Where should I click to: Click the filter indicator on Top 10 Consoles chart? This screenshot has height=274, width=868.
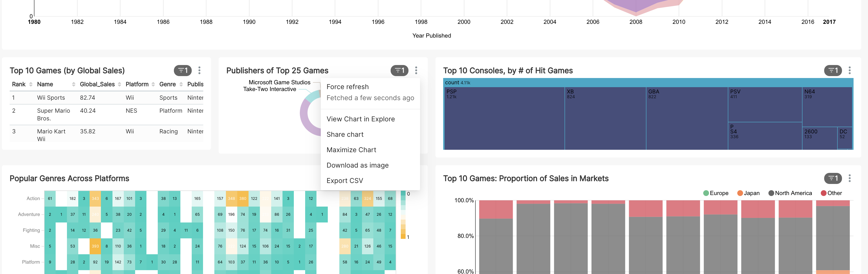(833, 71)
